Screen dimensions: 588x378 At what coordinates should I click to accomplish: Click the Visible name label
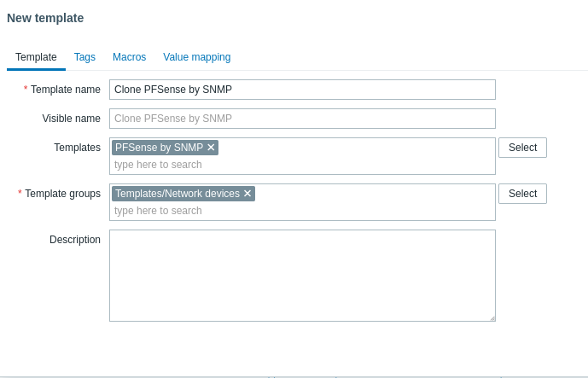pos(71,119)
